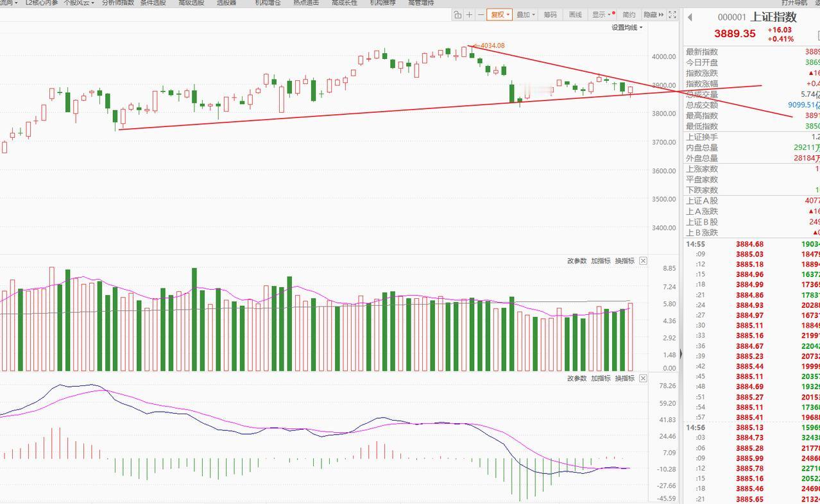Click 改参数 in the volume panel
Image resolution: width=820 pixels, height=504 pixels.
tap(577, 261)
